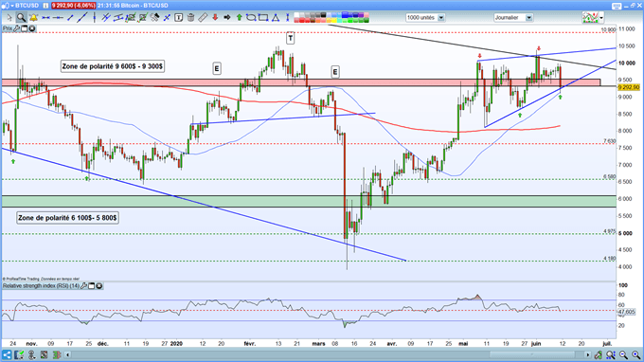Open RSI indicator wrench settings
Image resolution: width=644 pixels, height=362 pixels.
point(84,285)
